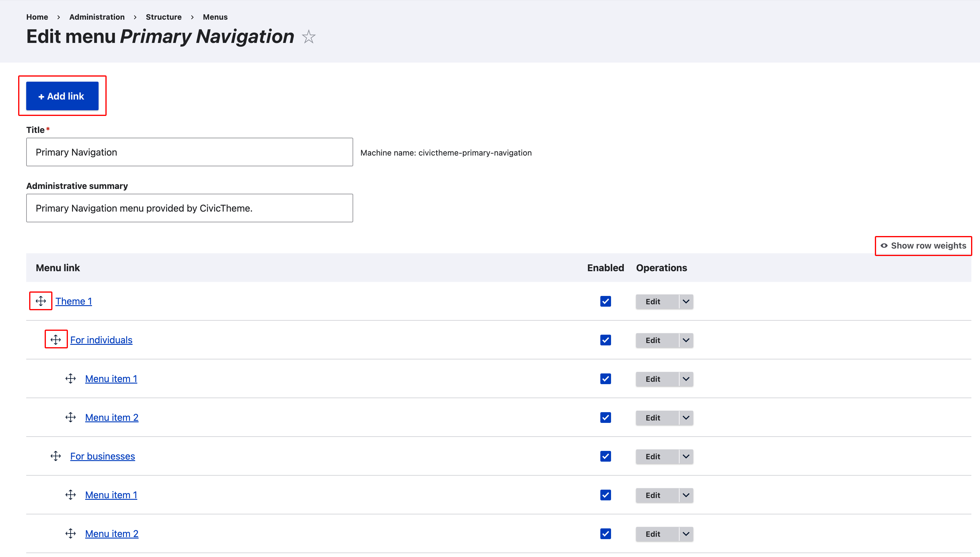Expand operations dropdown arrow for Theme 1
Viewport: 980px width, 557px height.
point(686,302)
